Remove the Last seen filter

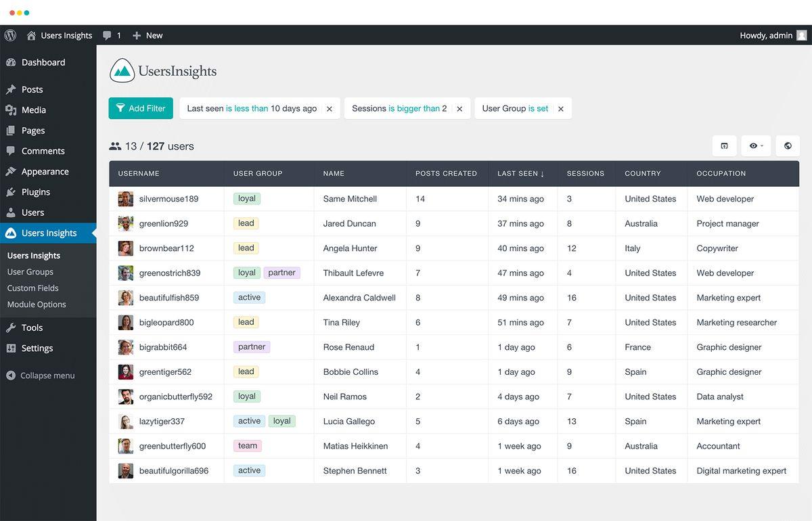(x=330, y=109)
